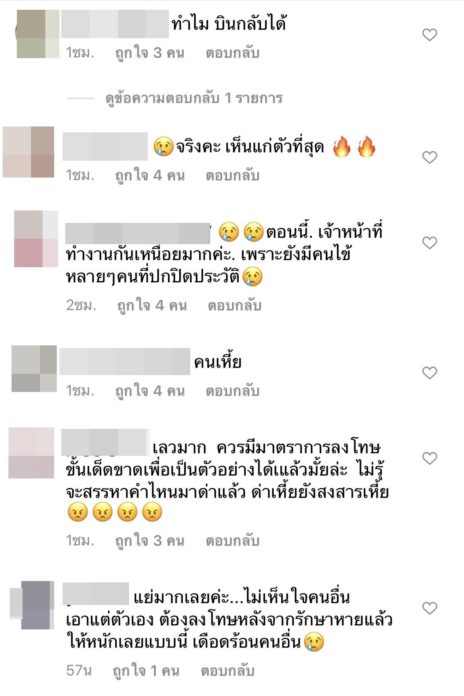Like the comment starting 'เลวมาก ควรมีมาตราการลงโทษ'

429,458
